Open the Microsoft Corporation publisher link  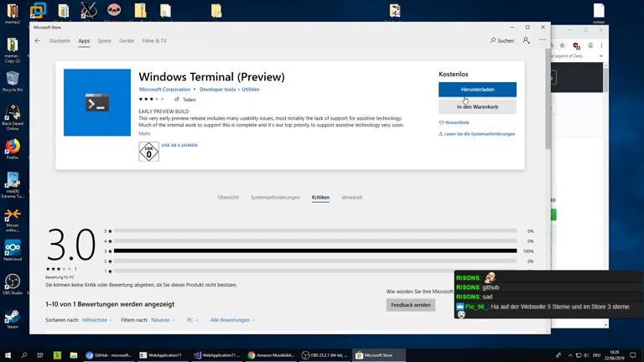pos(164,90)
